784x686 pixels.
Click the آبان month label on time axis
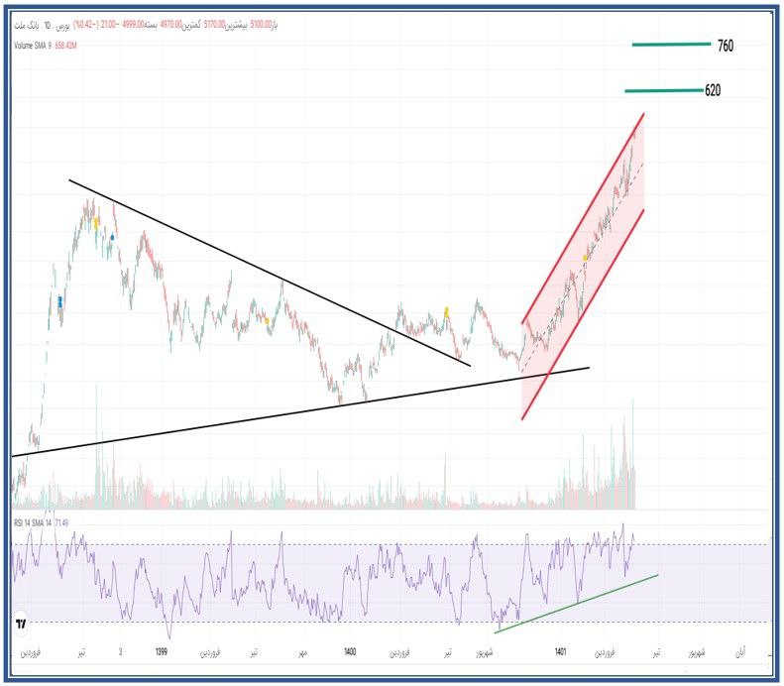pos(738,652)
